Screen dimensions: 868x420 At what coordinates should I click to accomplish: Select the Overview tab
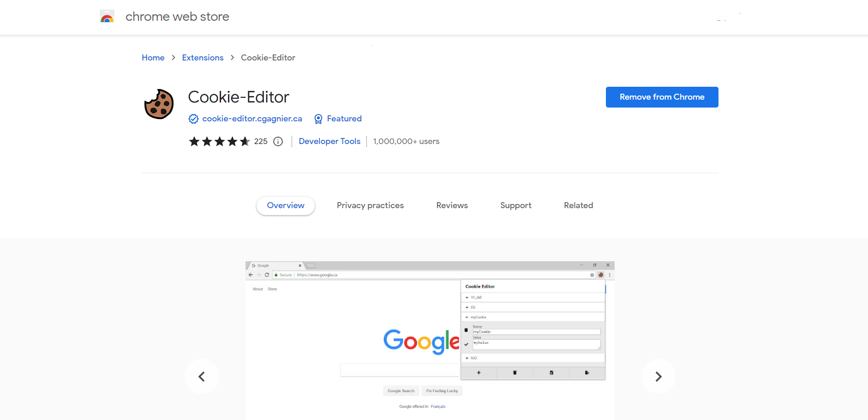point(286,205)
